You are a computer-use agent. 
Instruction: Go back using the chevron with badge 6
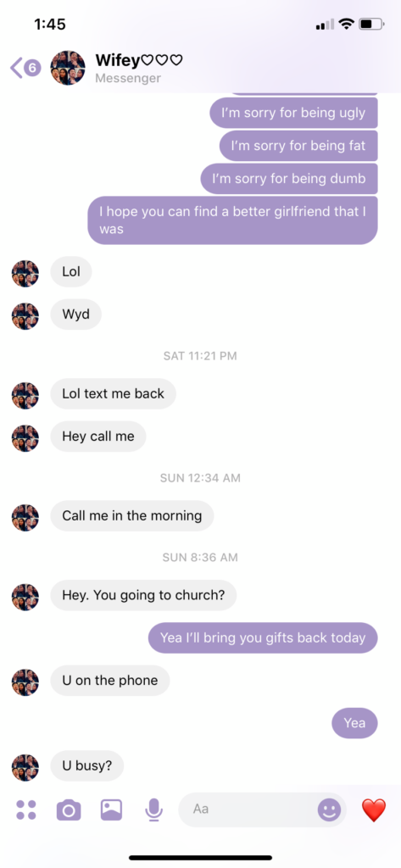tap(25, 68)
